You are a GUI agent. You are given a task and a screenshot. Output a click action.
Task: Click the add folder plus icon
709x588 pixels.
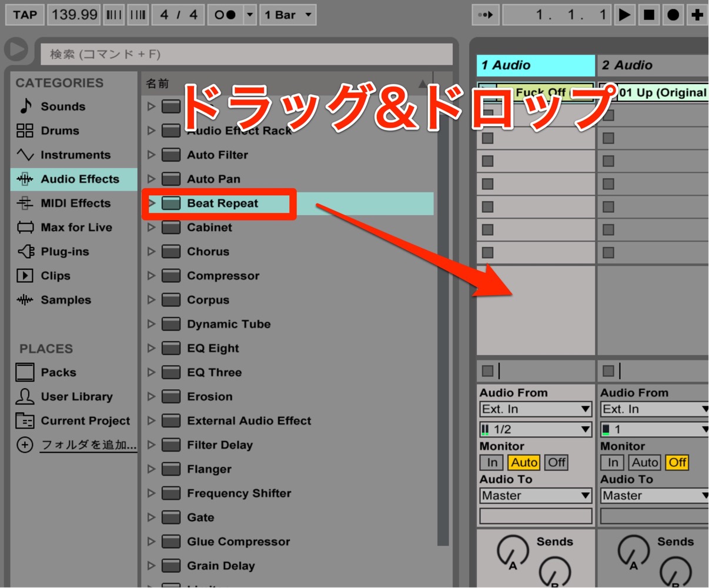click(x=25, y=445)
